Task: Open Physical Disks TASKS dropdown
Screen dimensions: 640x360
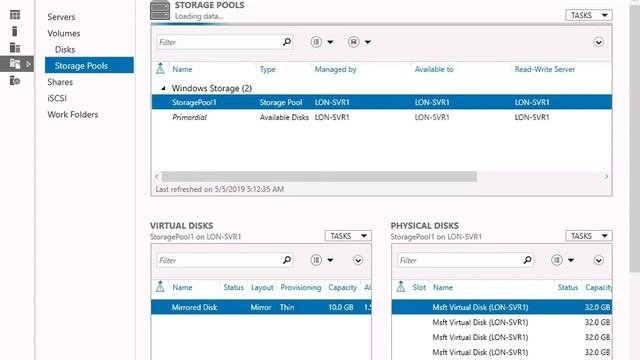Action: click(589, 236)
